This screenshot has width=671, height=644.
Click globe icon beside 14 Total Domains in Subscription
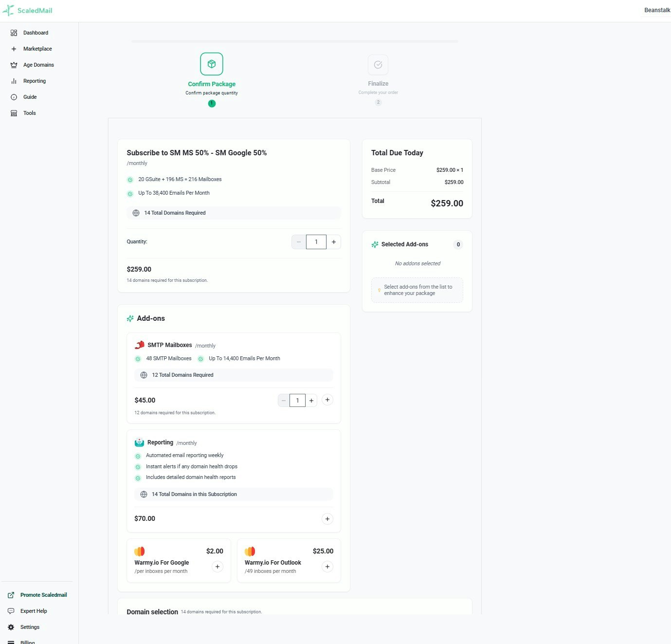(x=144, y=494)
